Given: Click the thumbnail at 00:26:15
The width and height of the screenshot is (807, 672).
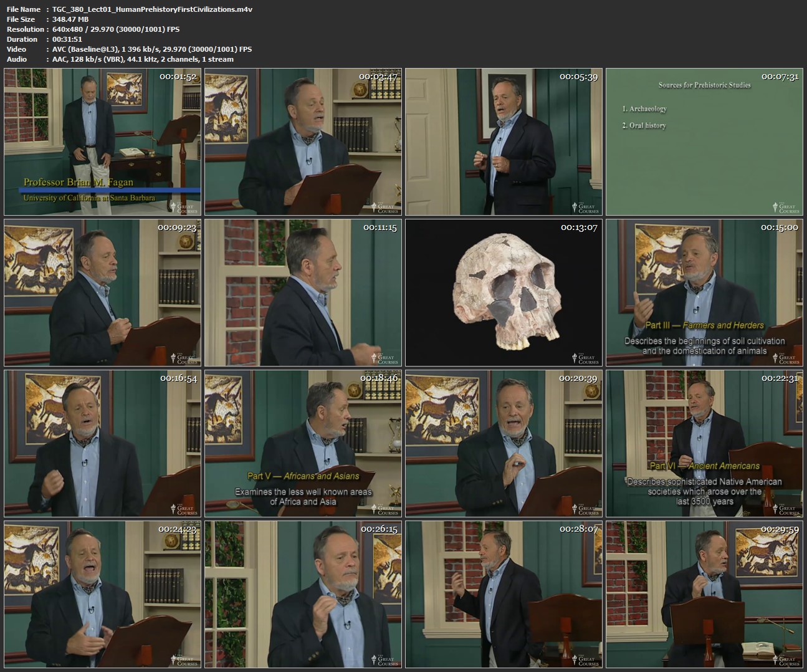Looking at the screenshot, I should pyautogui.click(x=303, y=594).
